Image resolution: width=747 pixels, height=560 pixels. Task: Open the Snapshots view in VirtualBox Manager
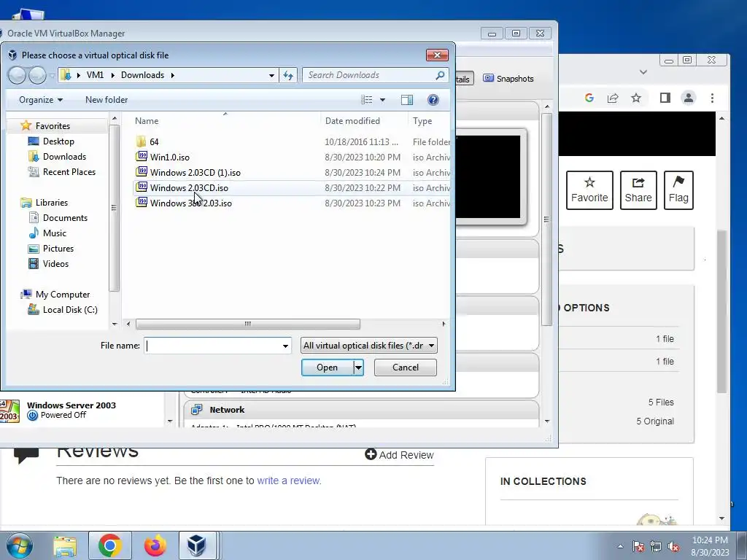(508, 79)
